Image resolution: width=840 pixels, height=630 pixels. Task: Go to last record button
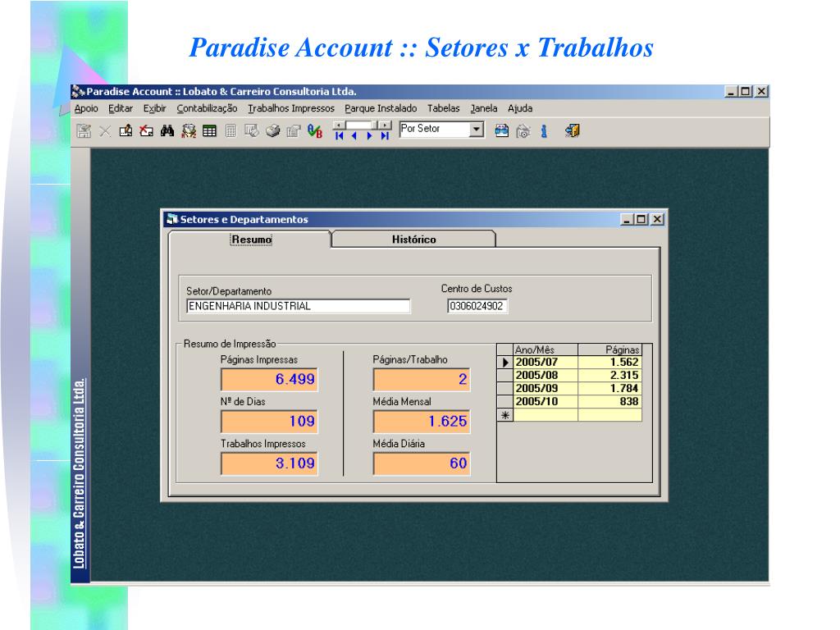point(385,136)
